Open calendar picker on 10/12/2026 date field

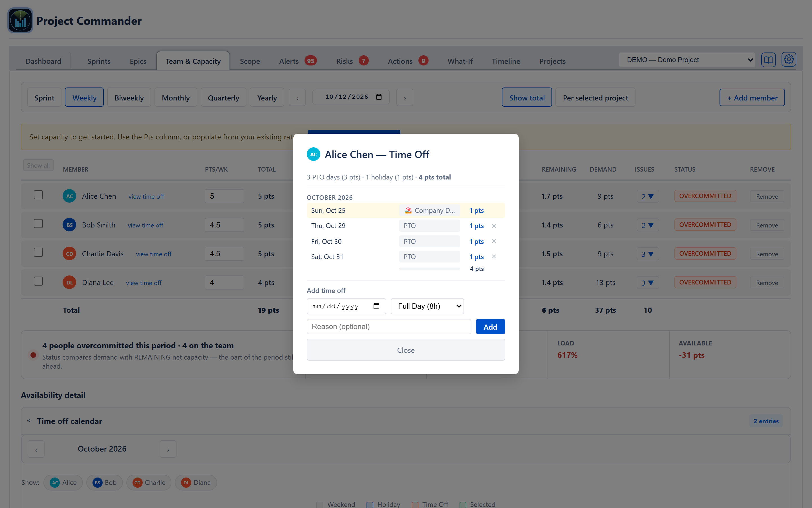[x=379, y=97]
